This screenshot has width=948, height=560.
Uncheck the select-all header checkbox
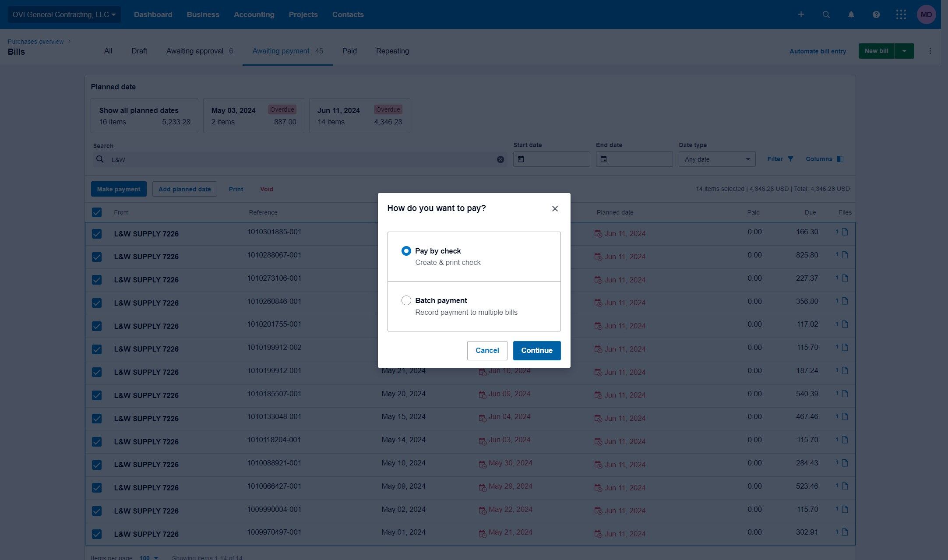point(97,212)
